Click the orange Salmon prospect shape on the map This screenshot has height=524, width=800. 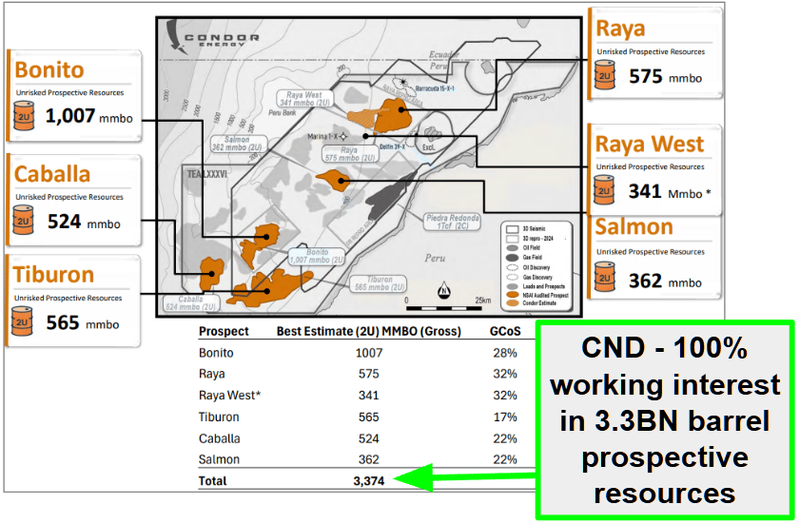334,180
